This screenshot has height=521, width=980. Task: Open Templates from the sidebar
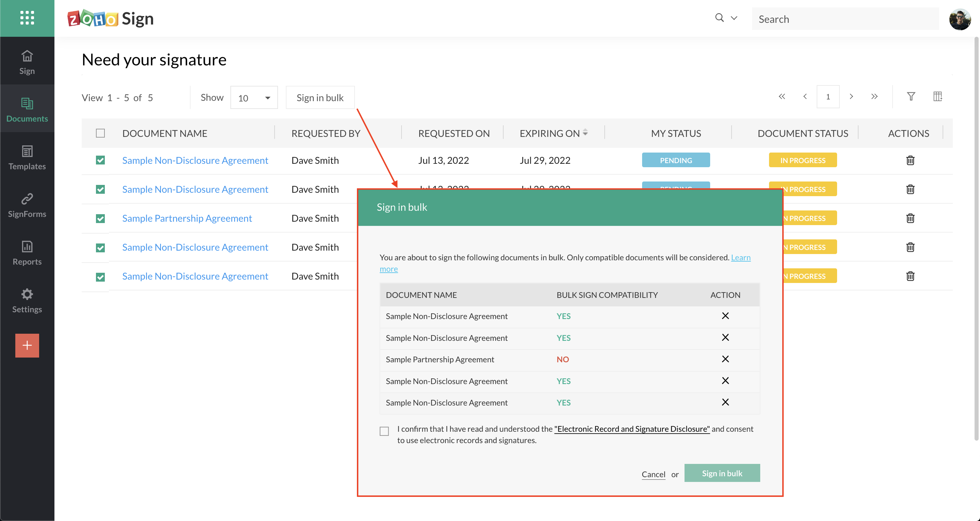tap(27, 157)
